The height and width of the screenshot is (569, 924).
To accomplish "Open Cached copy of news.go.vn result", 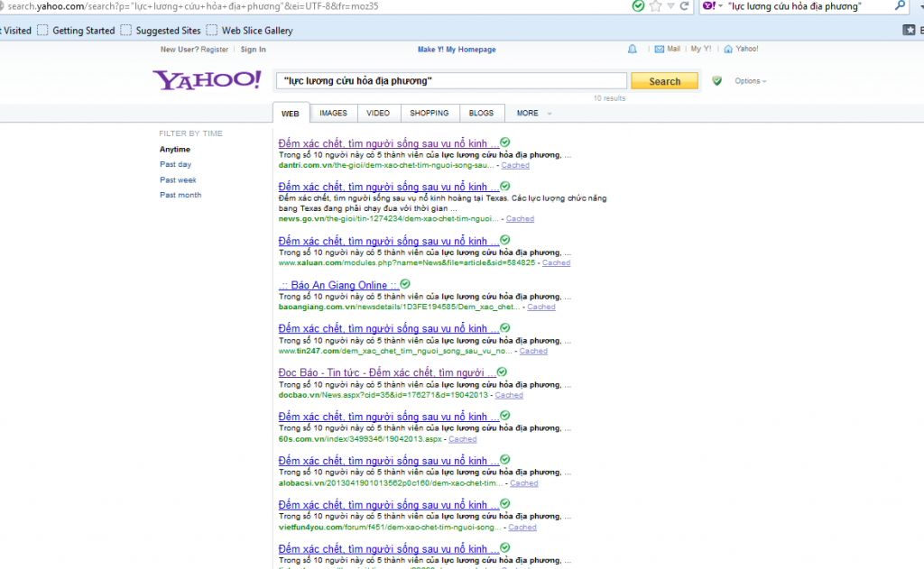I will [x=520, y=218].
